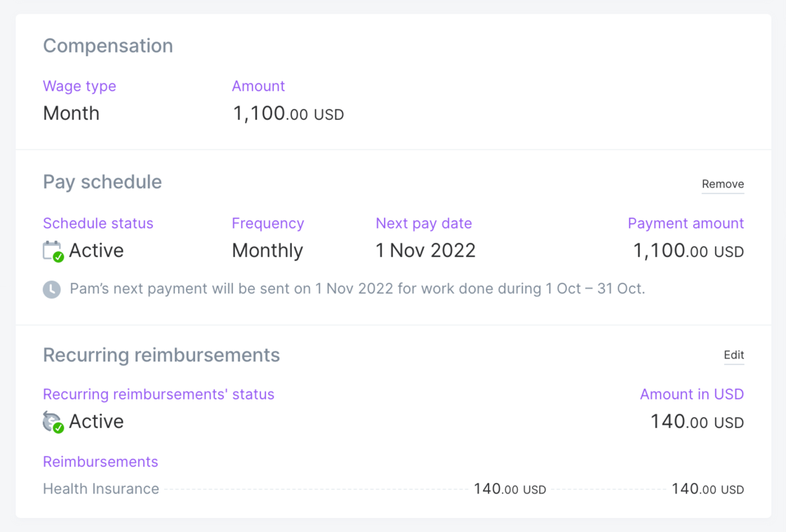
Task: Click Active under reimbursements' status
Action: (96, 421)
